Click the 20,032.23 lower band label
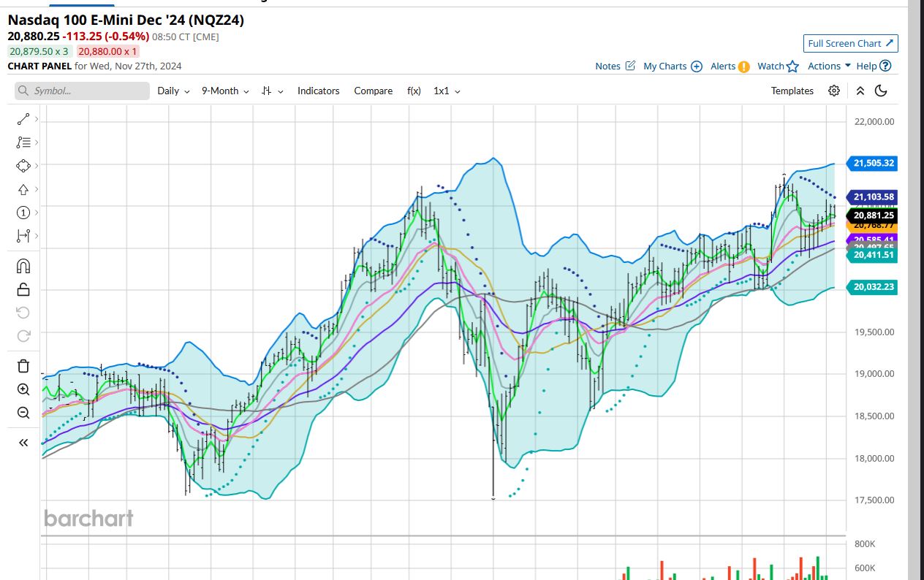The image size is (924, 580). pyautogui.click(x=872, y=287)
